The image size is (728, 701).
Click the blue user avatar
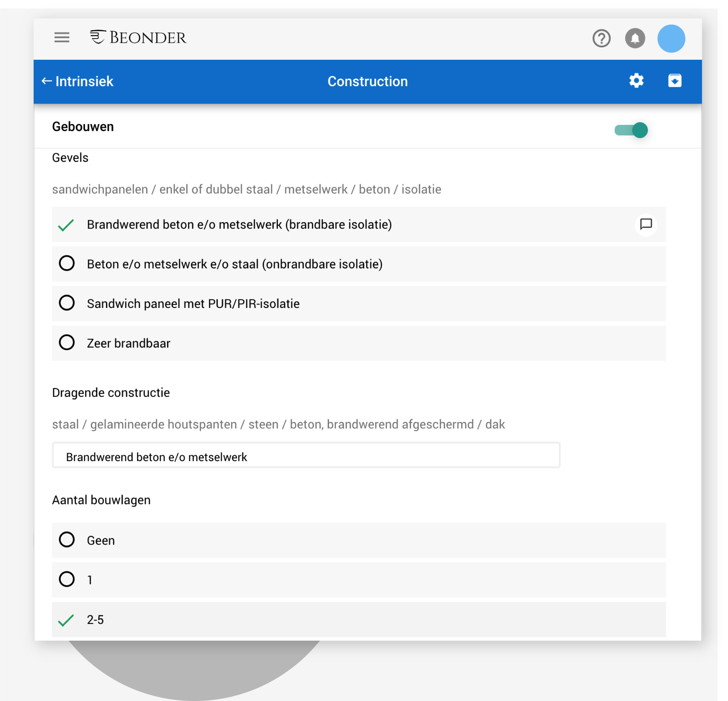(671, 39)
